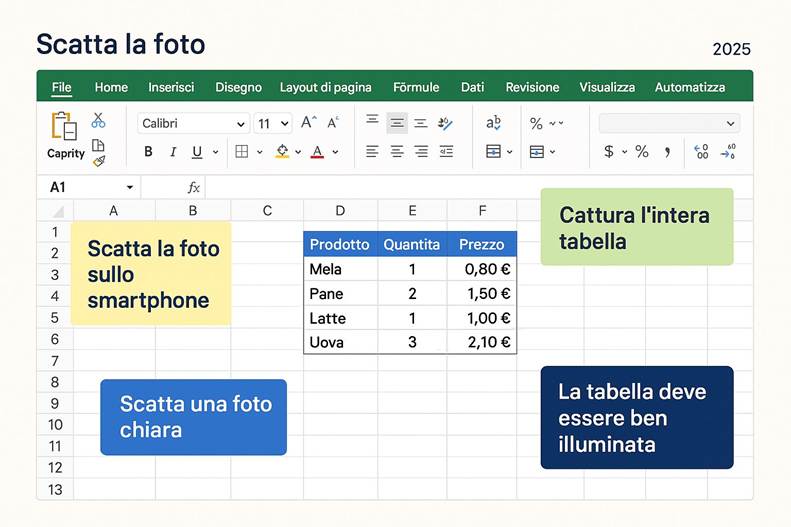
Task: Center text horizontally
Action: pos(397,151)
